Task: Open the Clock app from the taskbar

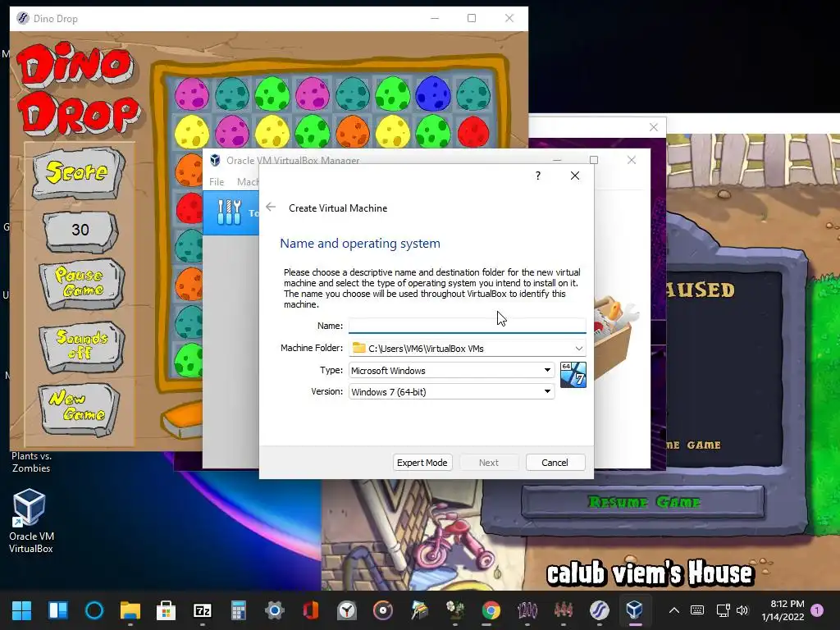Action: (x=347, y=610)
